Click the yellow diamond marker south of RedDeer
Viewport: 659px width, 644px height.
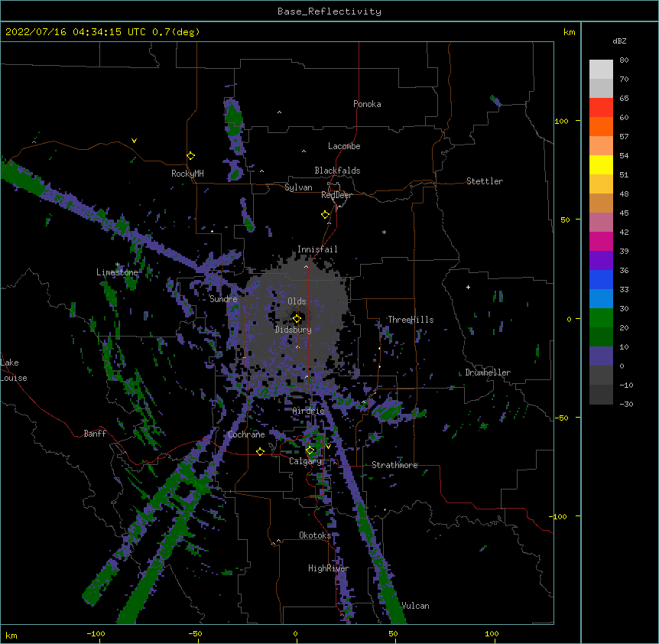326,215
